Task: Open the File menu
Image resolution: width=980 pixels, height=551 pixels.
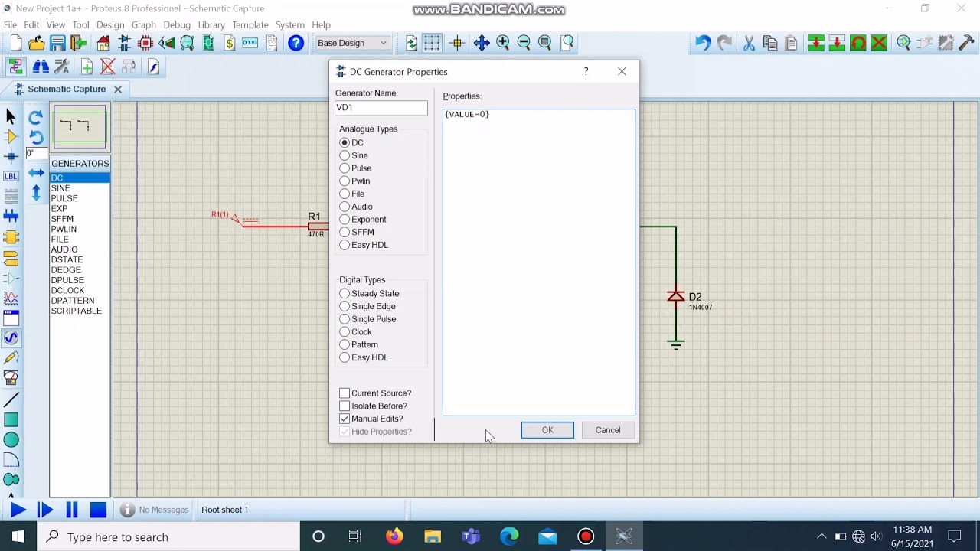Action: tap(10, 24)
